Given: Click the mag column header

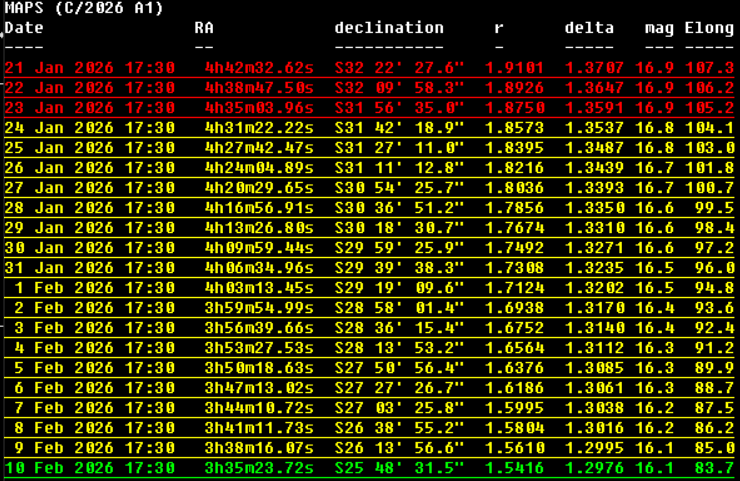Looking at the screenshot, I should point(659,28).
